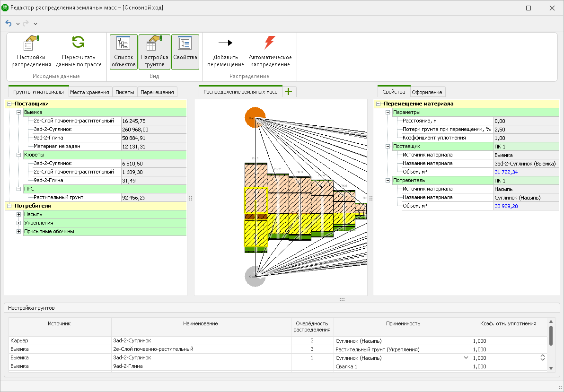Viewport: 564px width, 392px height.
Task: Switch to Места хранения tab
Action: pyautogui.click(x=90, y=92)
